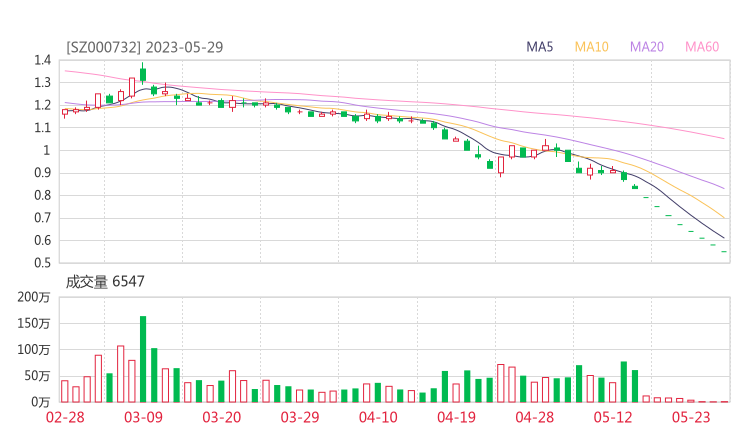Click the 1.4 price axis label
The width and height of the screenshot is (740, 440).
[42, 60]
